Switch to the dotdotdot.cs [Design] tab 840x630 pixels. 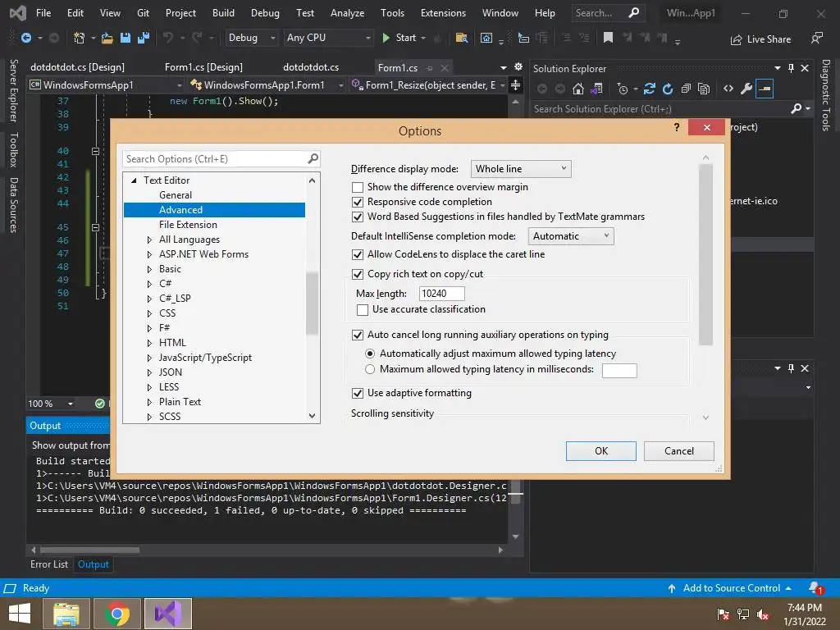pos(78,67)
